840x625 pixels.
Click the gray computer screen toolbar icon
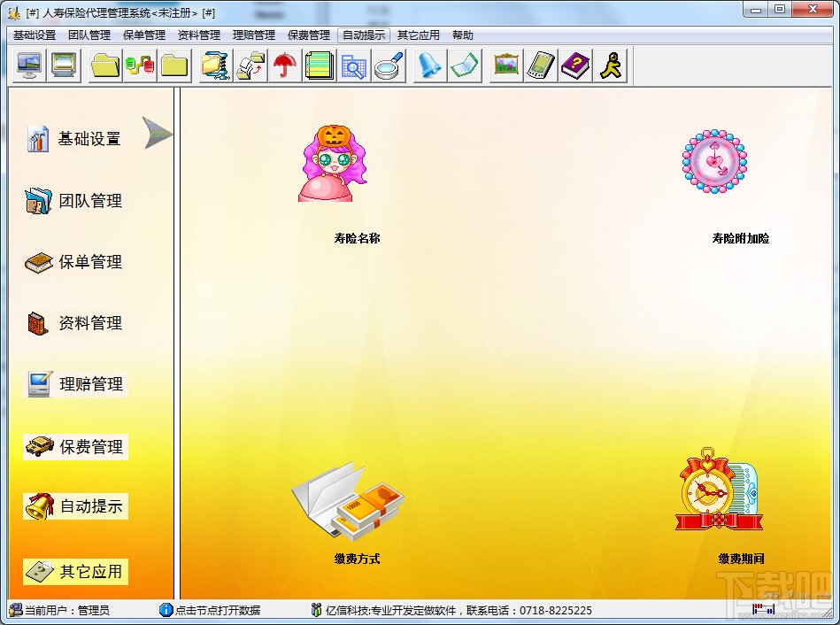pos(63,66)
